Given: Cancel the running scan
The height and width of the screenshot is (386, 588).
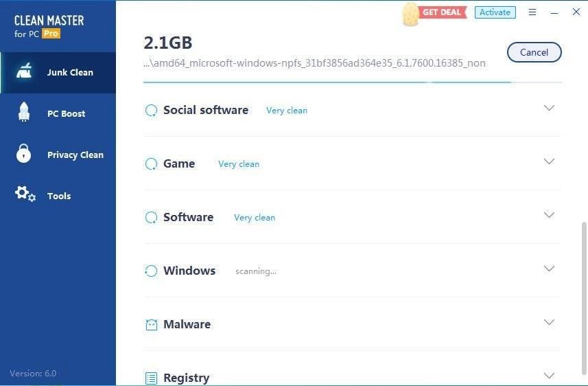Looking at the screenshot, I should 534,52.
